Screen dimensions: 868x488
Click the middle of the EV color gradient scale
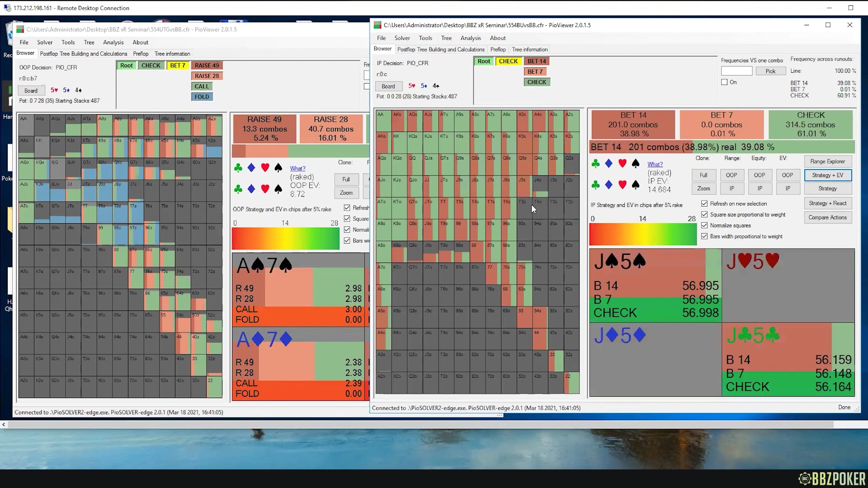643,234
